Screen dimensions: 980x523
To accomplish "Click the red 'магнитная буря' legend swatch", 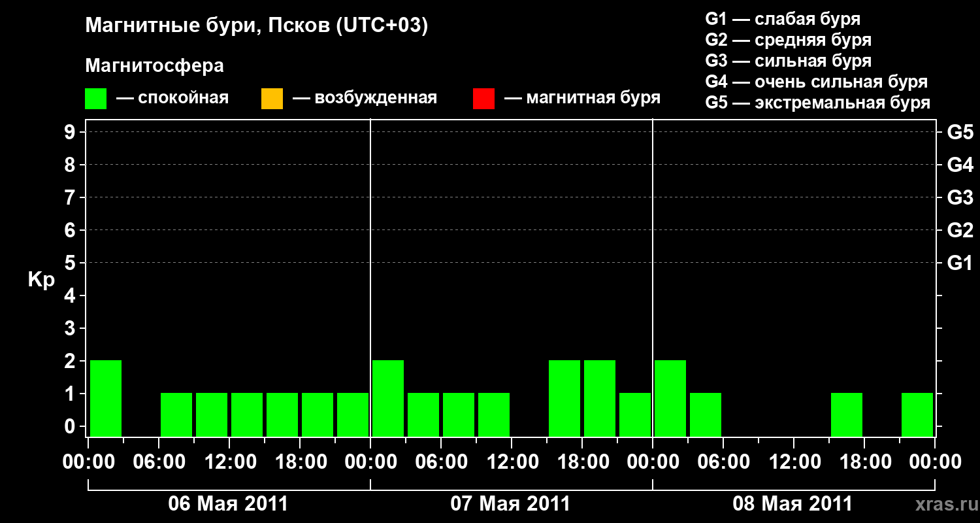I will [x=483, y=99].
